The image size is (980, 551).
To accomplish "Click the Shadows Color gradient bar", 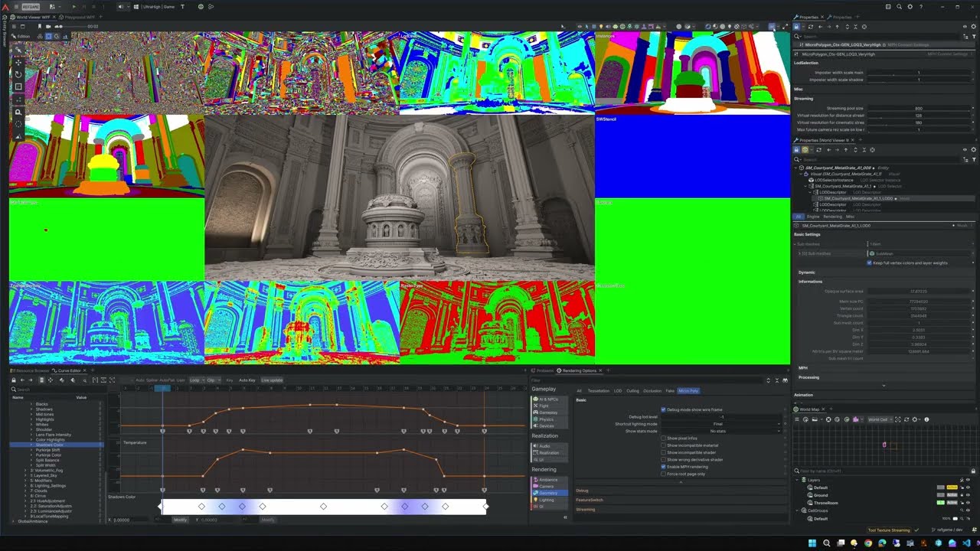I will [x=323, y=507].
